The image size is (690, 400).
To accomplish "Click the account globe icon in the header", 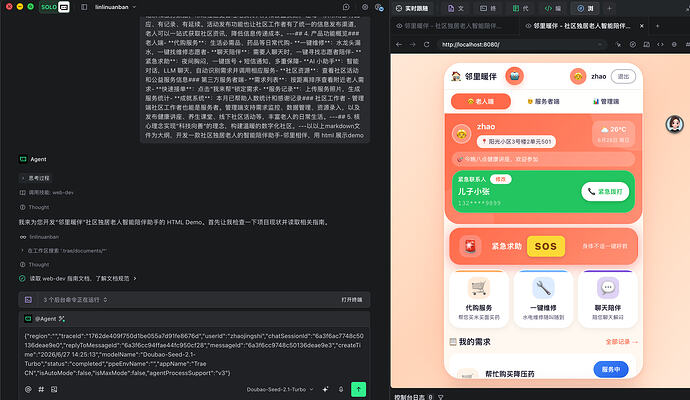I will pyautogui.click(x=379, y=7).
